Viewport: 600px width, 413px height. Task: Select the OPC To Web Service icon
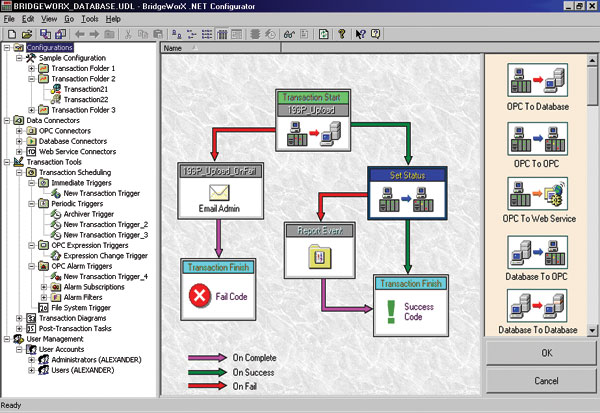pos(538,194)
